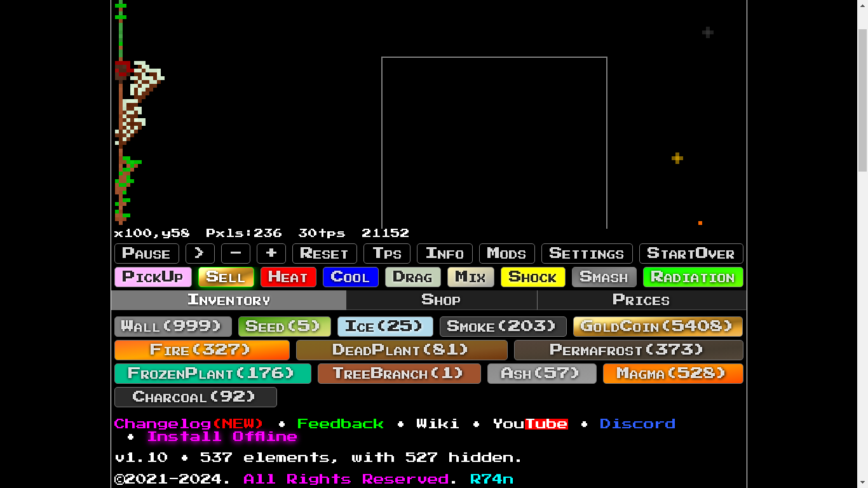This screenshot has height=488, width=868.
Task: Select the Seed element
Action: point(284,326)
